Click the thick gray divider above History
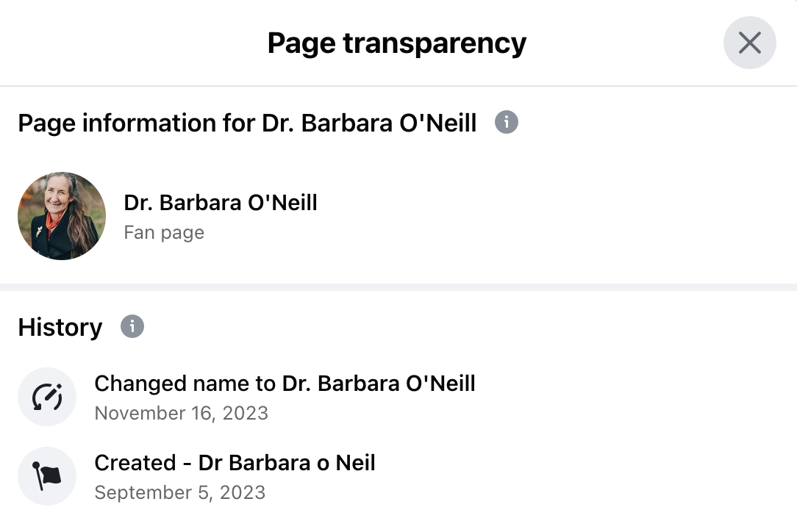Screen dimensions: 797x532 (398, 287)
